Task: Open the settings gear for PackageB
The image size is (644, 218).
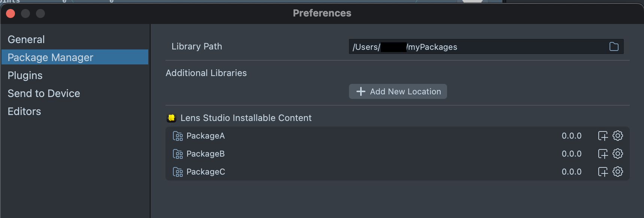Action: pyautogui.click(x=618, y=154)
